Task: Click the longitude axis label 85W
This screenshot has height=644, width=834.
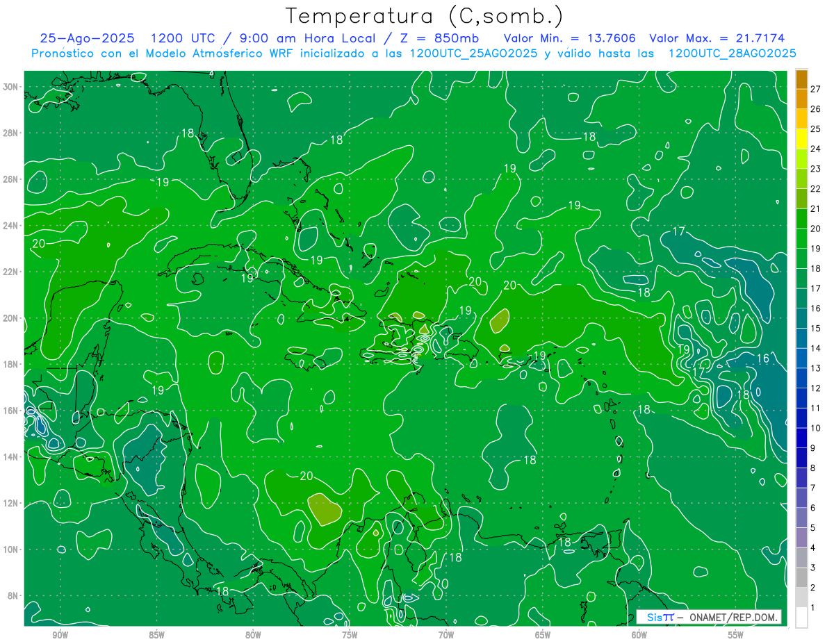Action: tap(156, 635)
